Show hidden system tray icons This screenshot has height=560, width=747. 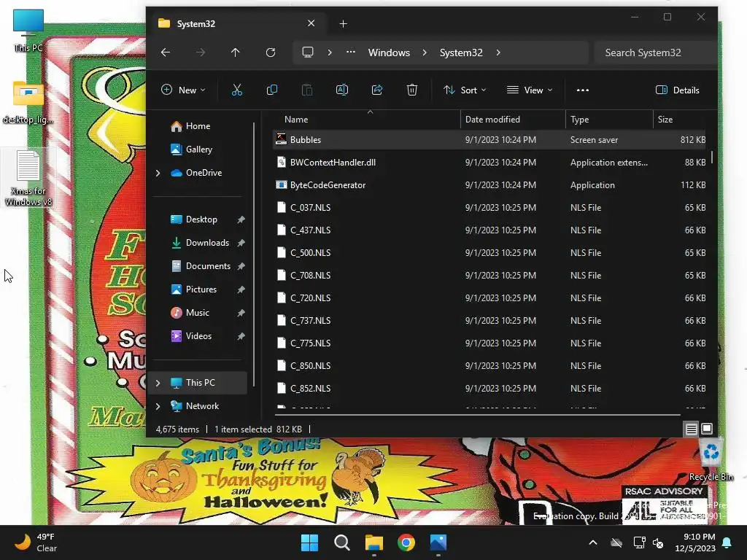coord(593,542)
